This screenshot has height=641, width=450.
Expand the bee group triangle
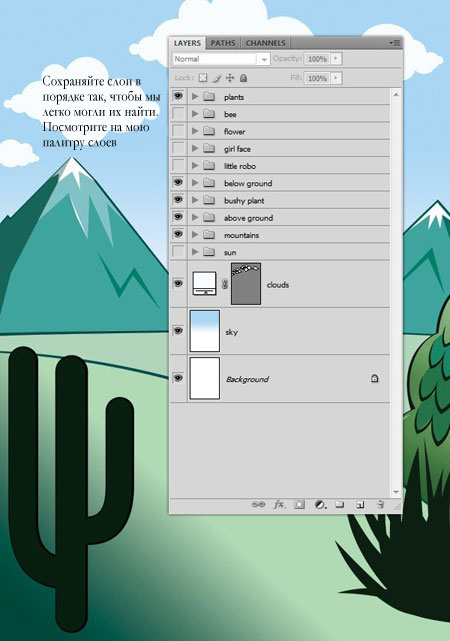tap(195, 114)
